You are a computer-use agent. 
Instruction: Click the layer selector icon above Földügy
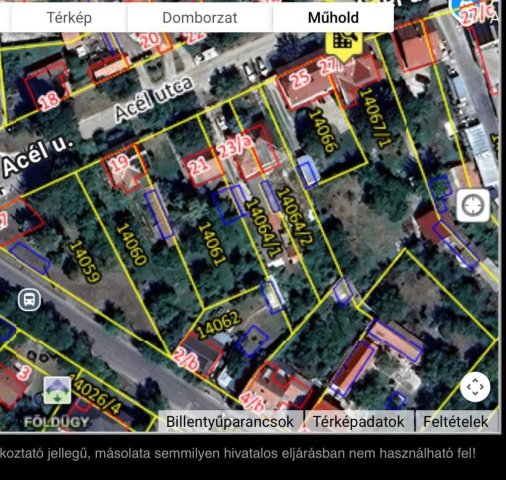pos(57,390)
